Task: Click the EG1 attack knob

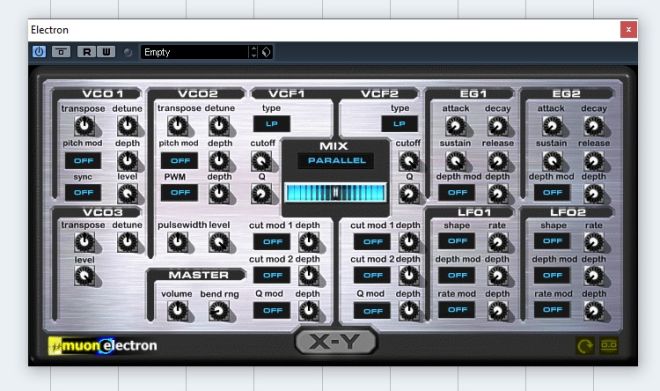Action: 455,125
